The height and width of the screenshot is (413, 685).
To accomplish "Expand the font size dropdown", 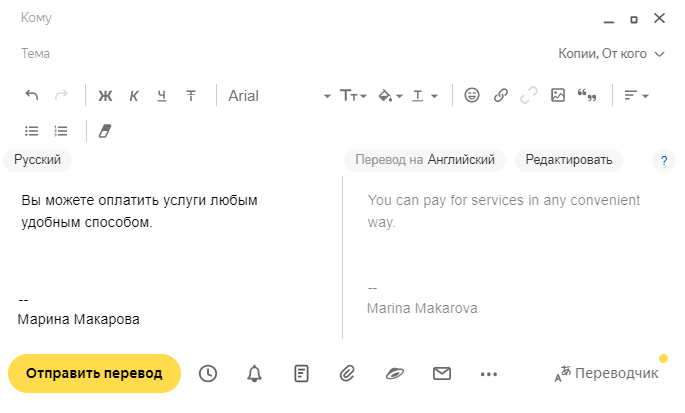I will (353, 96).
